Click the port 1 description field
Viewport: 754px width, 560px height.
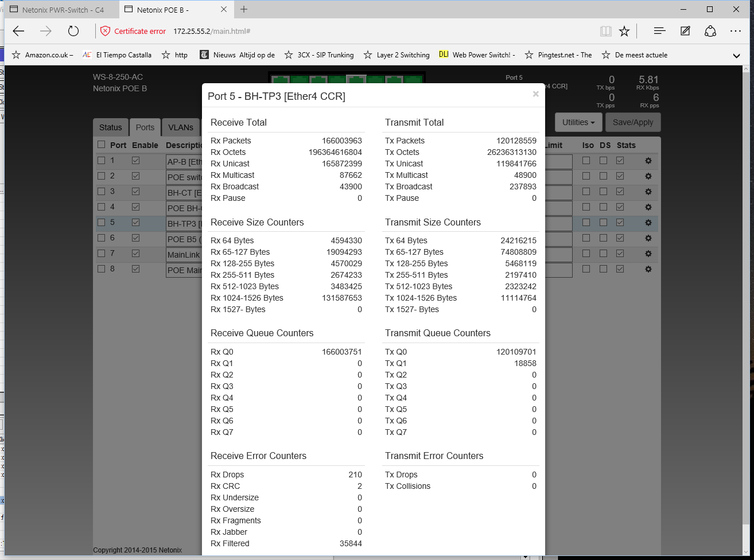pos(184,162)
